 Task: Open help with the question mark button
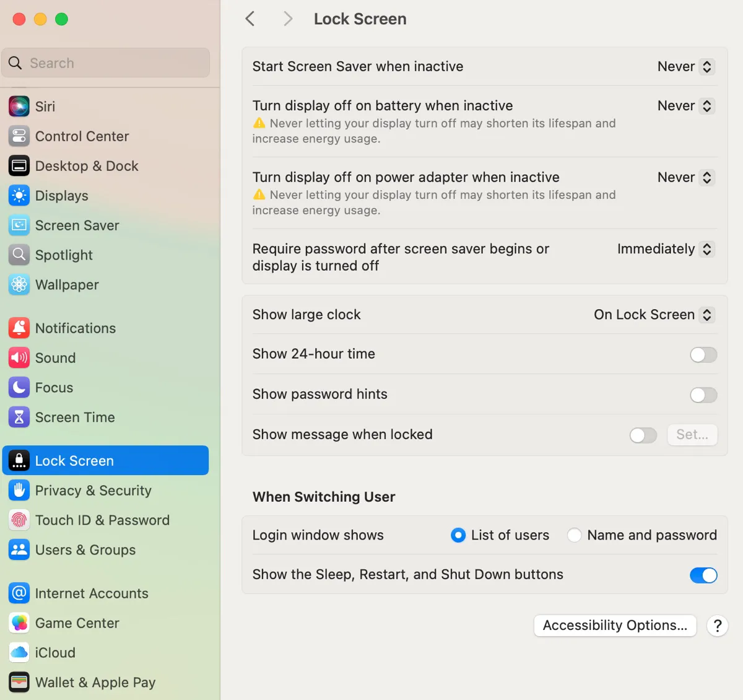(x=717, y=626)
